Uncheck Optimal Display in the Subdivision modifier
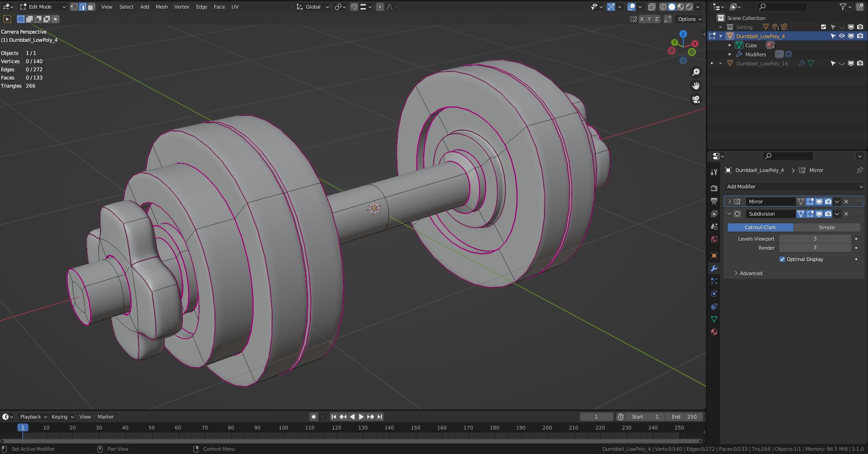This screenshot has height=454, width=868. (782, 259)
